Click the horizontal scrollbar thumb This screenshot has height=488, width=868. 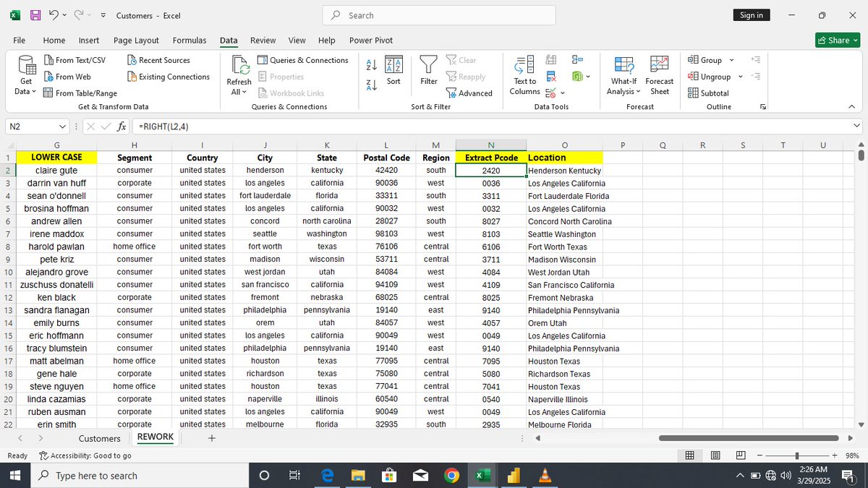(x=748, y=438)
